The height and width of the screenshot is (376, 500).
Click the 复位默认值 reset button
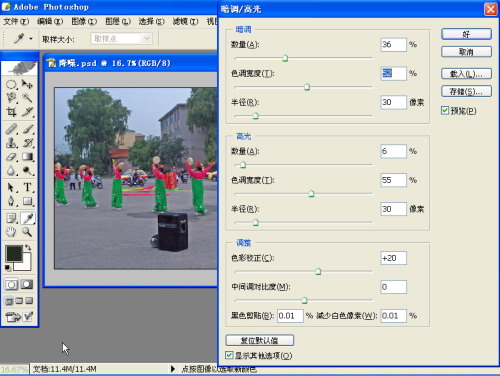click(260, 340)
